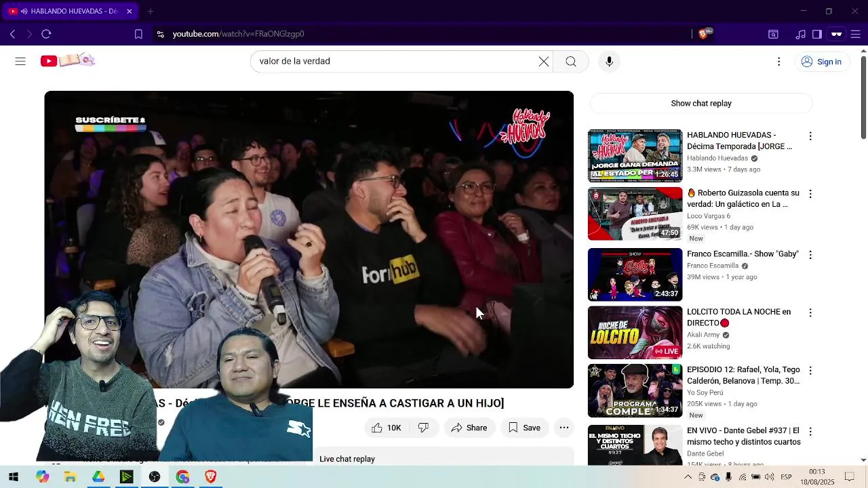The width and height of the screenshot is (868, 488).
Task: Run search with the magnifier button
Action: click(x=571, y=62)
